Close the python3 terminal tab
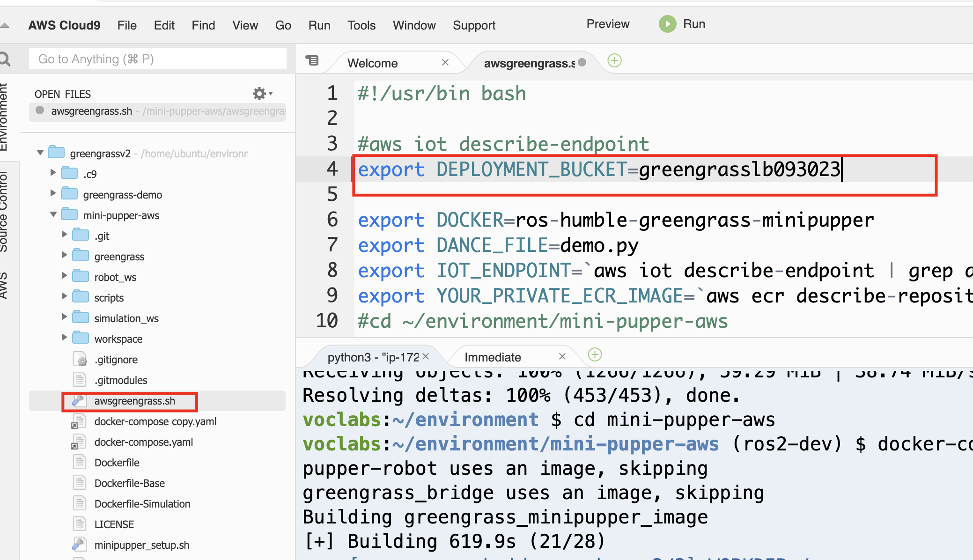 point(426,356)
